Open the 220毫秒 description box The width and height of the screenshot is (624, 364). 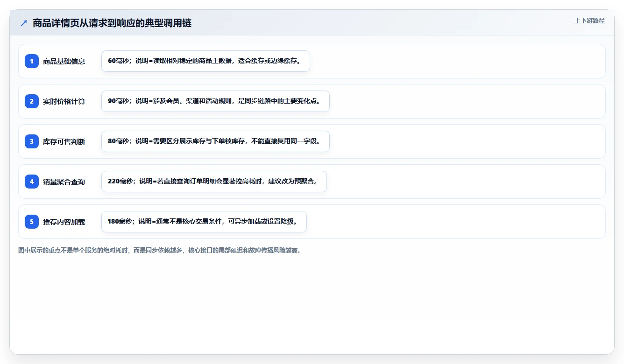tap(214, 182)
